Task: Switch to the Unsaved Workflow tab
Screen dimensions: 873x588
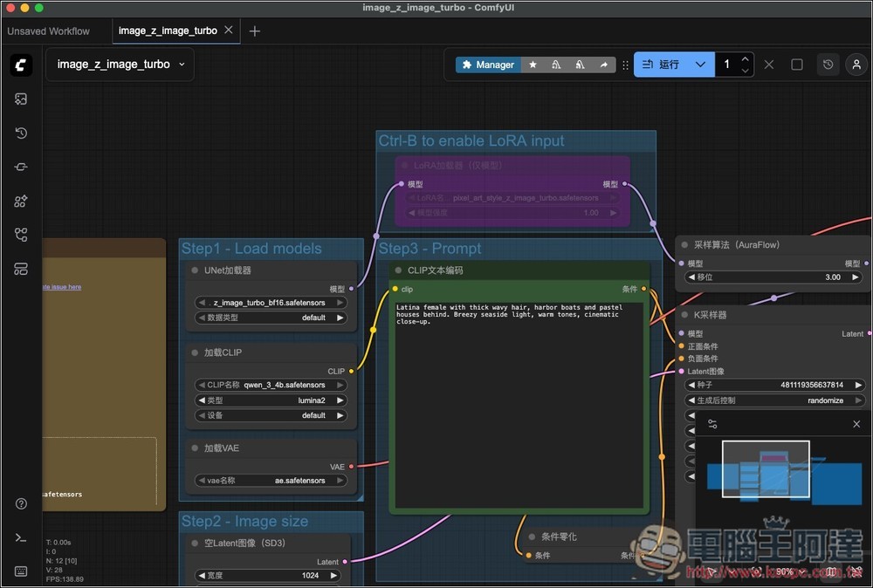Action: pyautogui.click(x=49, y=31)
